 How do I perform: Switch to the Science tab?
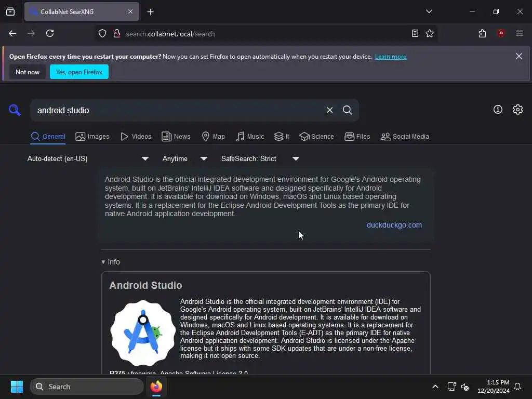click(316, 137)
